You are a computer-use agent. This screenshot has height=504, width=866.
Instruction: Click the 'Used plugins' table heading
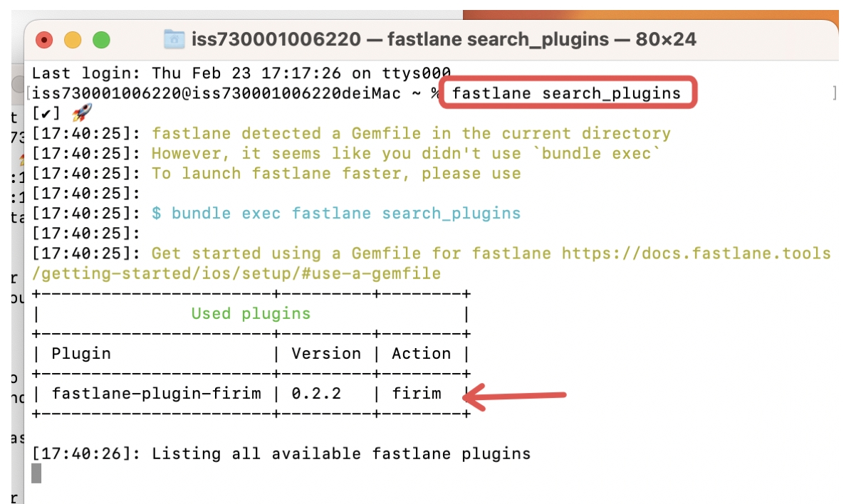[251, 313]
